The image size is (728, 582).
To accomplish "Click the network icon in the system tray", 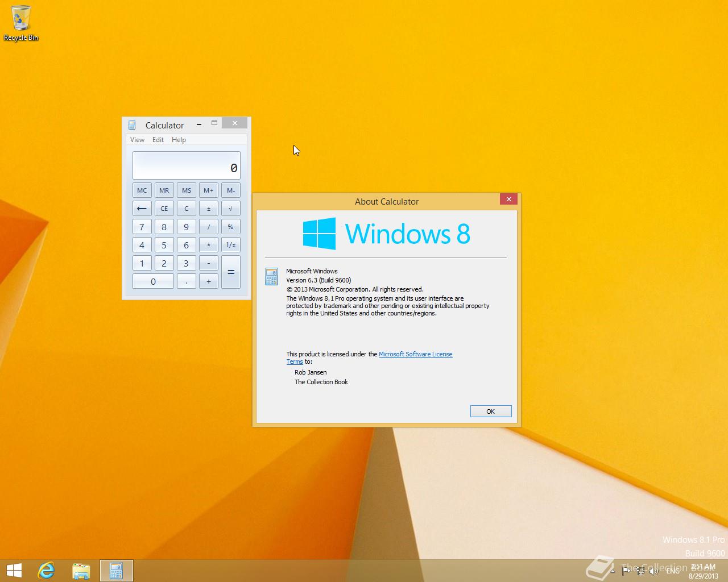I will pyautogui.click(x=640, y=571).
